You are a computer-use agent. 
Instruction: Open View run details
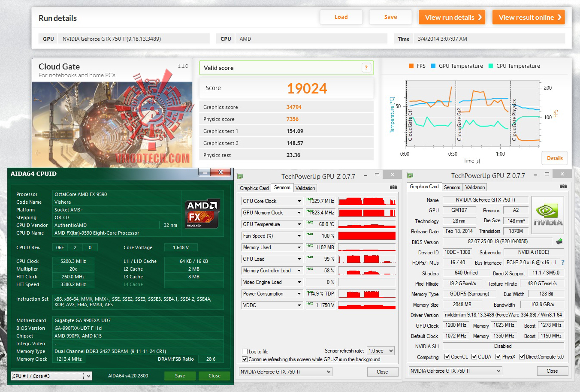pyautogui.click(x=452, y=17)
